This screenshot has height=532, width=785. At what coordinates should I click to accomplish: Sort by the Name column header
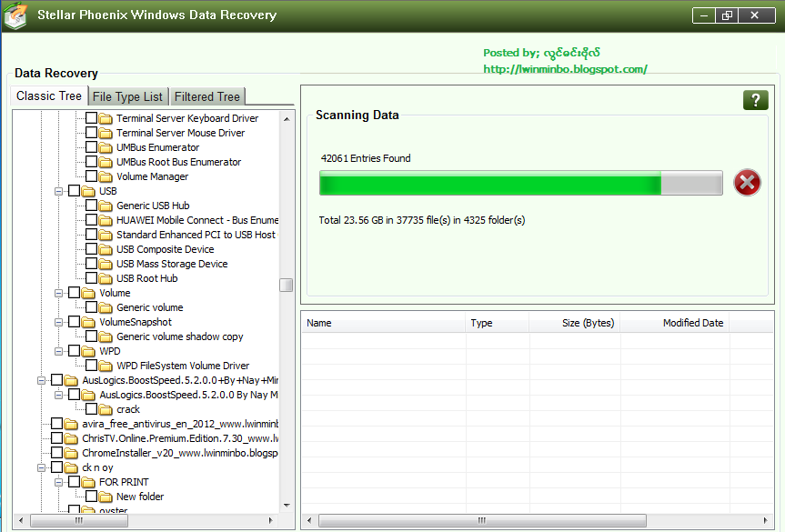[384, 323]
